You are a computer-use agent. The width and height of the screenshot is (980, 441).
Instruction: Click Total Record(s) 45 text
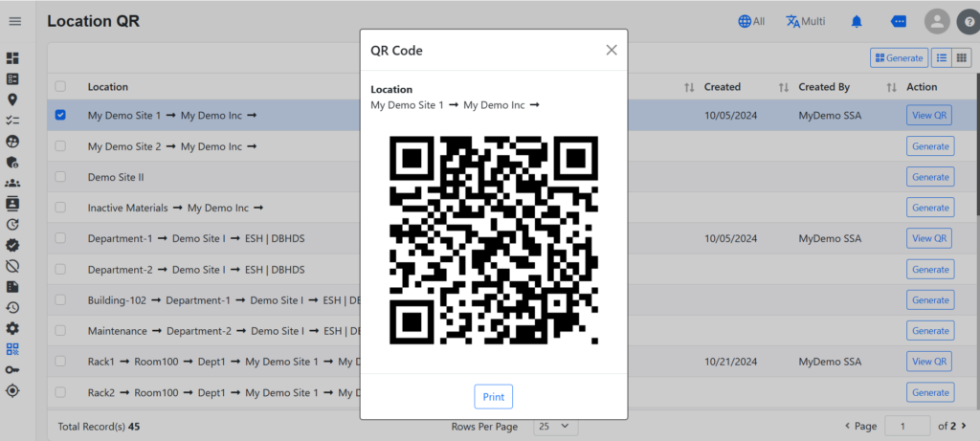tap(99, 427)
